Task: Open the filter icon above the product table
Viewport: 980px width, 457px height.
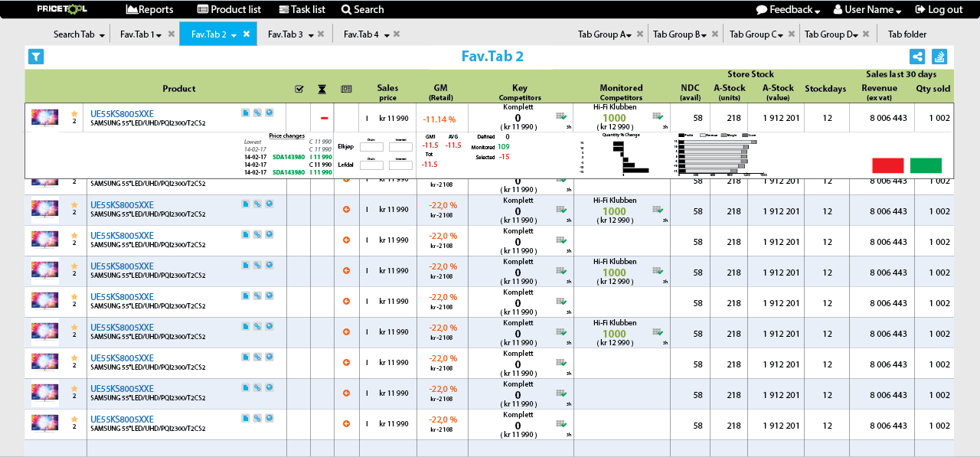Action: pos(36,57)
